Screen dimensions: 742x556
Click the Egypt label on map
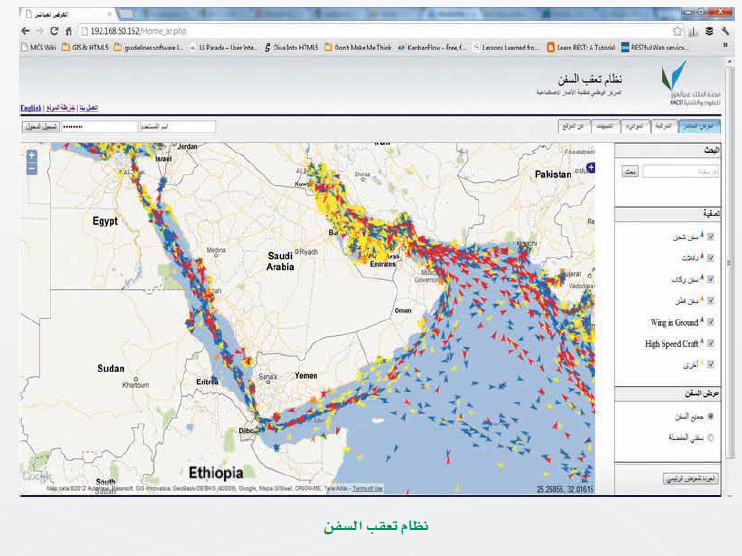tap(105, 221)
